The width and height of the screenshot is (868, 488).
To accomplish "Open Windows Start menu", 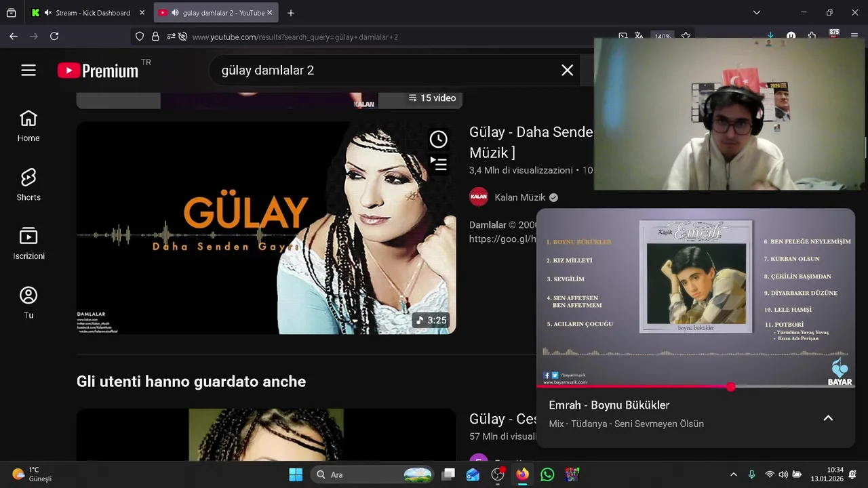I will pyautogui.click(x=296, y=474).
